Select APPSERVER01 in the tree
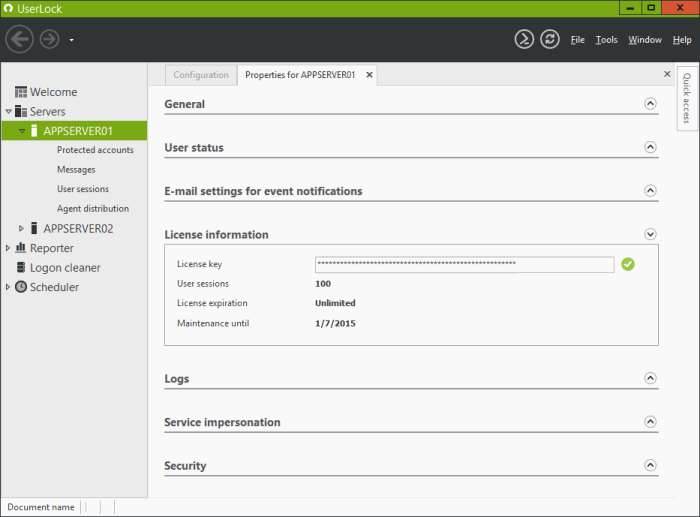Image resolution: width=700 pixels, height=517 pixels. [x=78, y=131]
